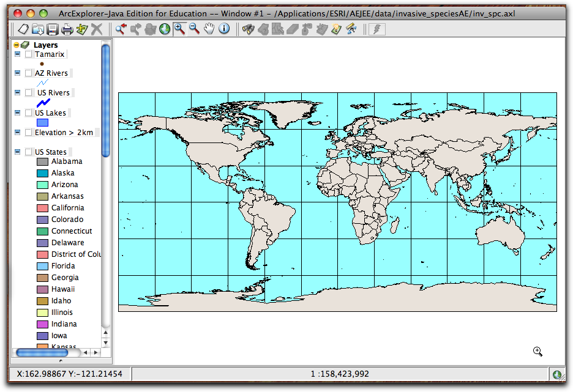Choose the Identify info tool
This screenshot has width=573, height=392.
tap(224, 28)
